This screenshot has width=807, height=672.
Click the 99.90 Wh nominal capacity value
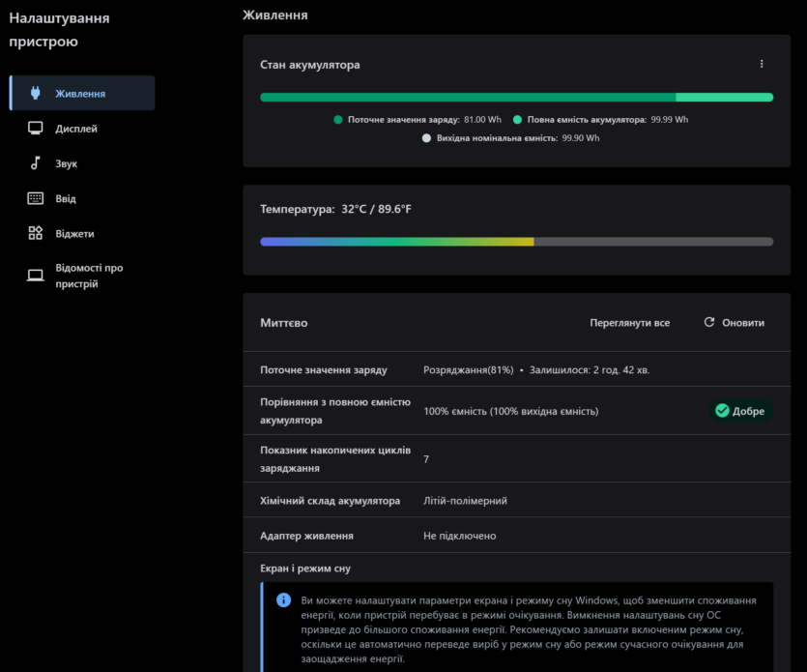pyautogui.click(x=581, y=138)
